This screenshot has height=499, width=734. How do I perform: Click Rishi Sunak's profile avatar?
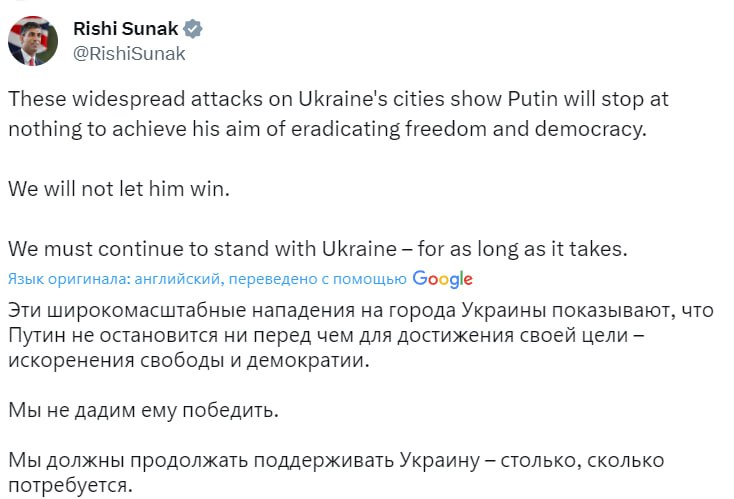[34, 41]
